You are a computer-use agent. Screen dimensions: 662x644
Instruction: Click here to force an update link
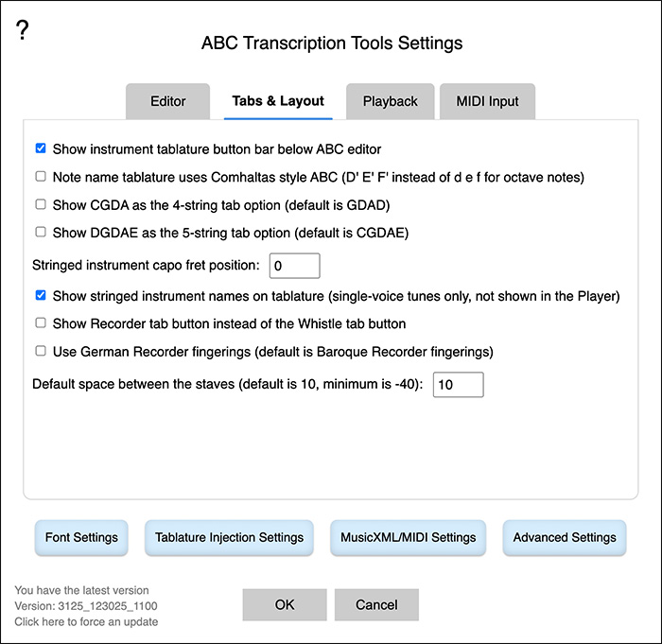tap(86, 622)
